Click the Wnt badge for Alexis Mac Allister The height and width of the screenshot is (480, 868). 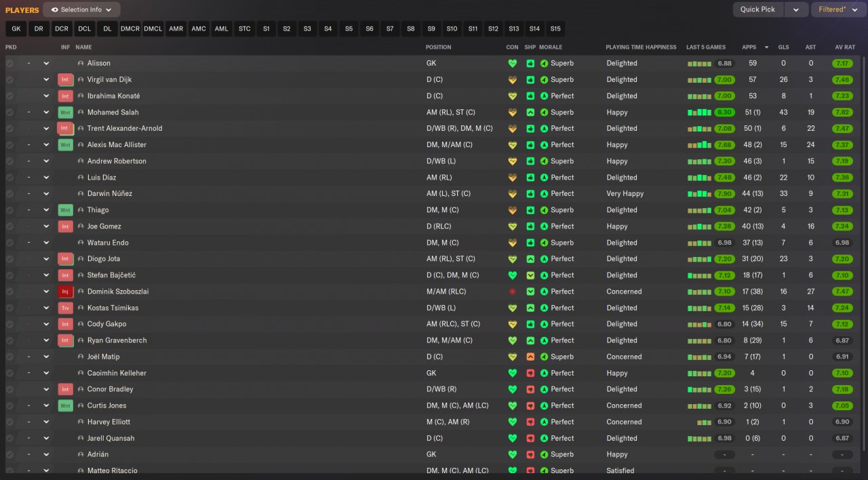(65, 145)
